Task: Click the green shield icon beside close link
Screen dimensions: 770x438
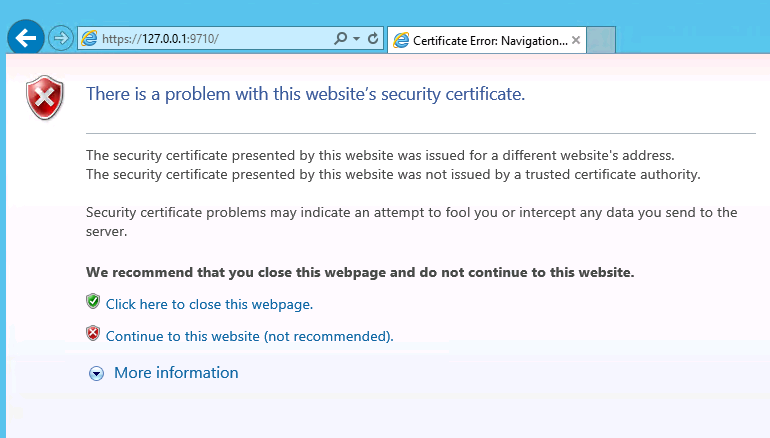Action: (93, 302)
